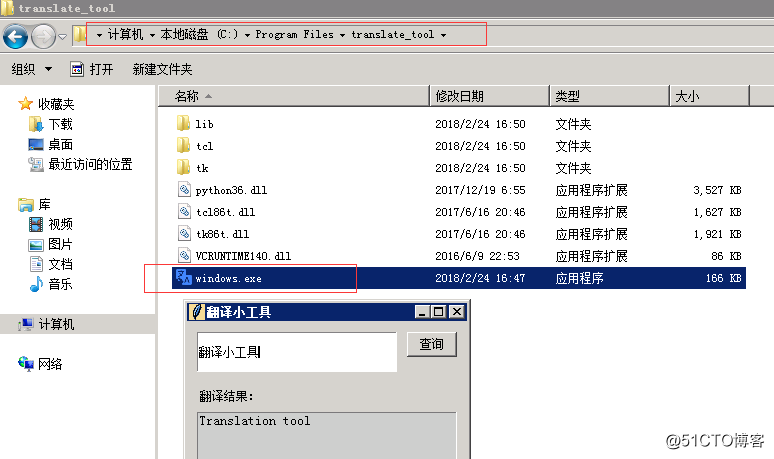The width and height of the screenshot is (774, 459).
Task: Click the lib folder icon
Action: pyautogui.click(x=183, y=123)
